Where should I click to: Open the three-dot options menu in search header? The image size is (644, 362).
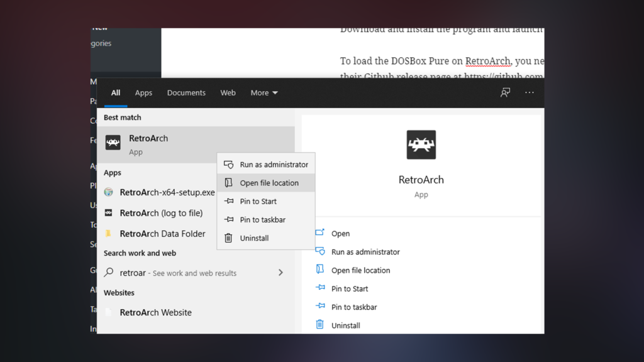tap(530, 92)
